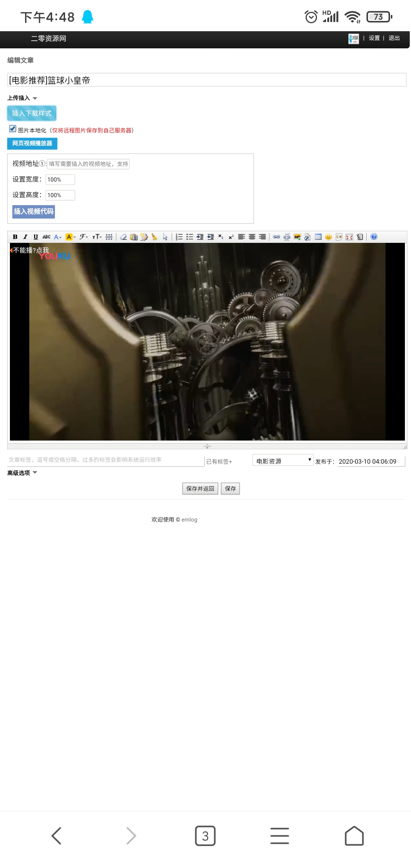Viewport: 411px width, 868px height.
Task: Insert a bulleted list
Action: pos(190,237)
